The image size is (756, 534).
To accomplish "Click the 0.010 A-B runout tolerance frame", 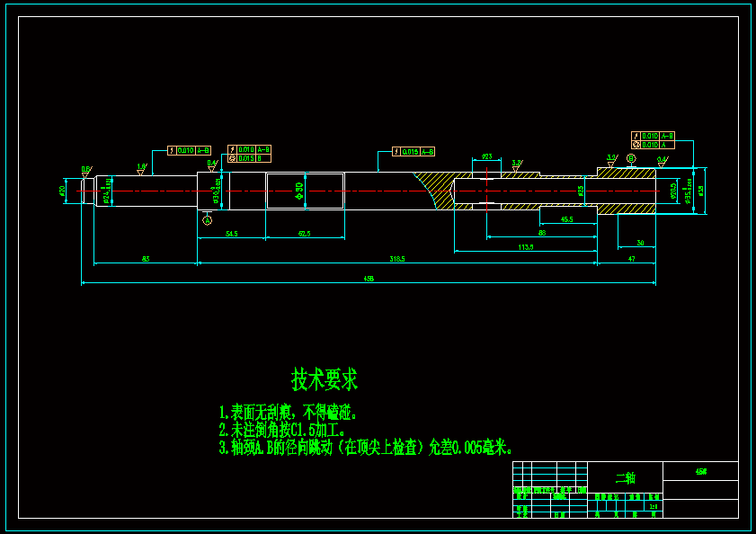I will point(188,150).
